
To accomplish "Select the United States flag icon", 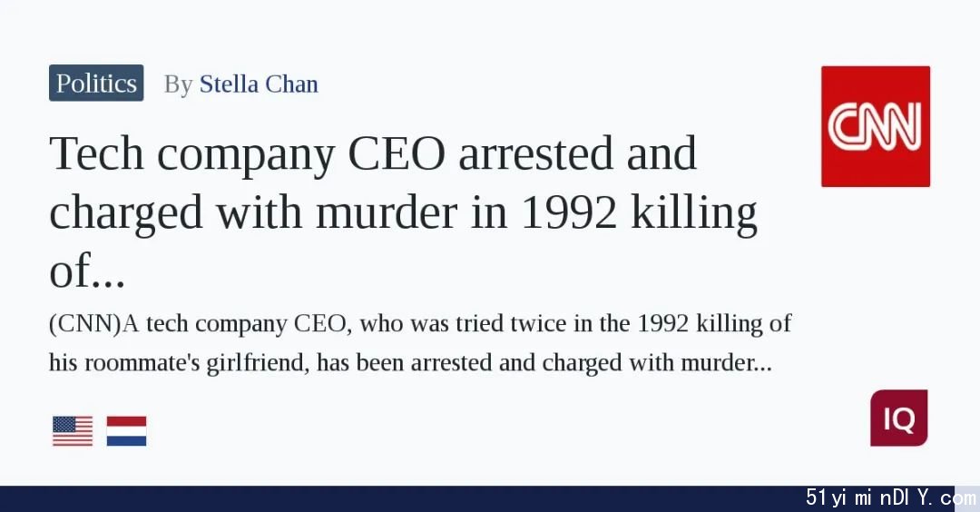I will [73, 431].
